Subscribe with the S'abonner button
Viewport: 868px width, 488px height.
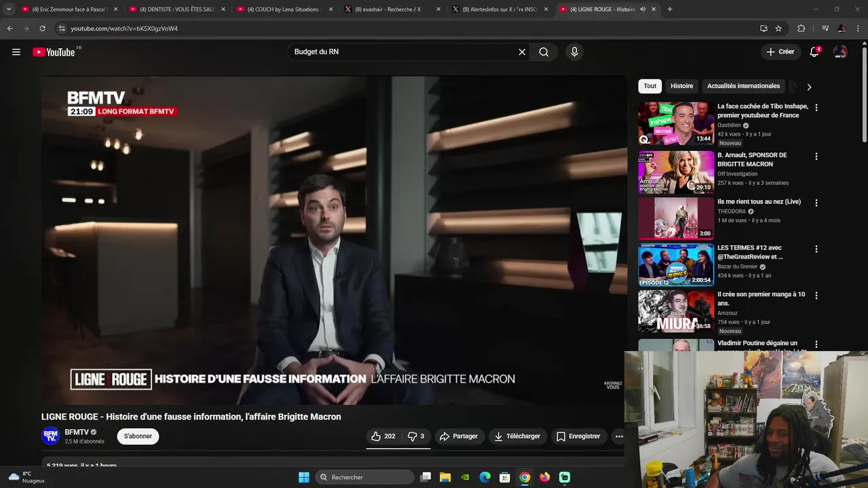[x=138, y=436]
